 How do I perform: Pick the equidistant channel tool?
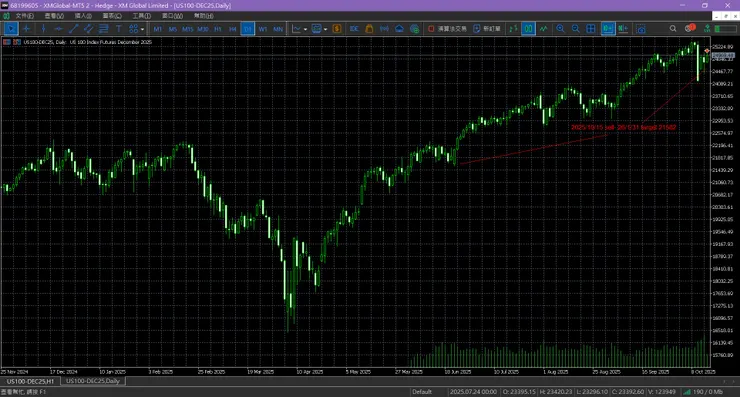pos(88,29)
